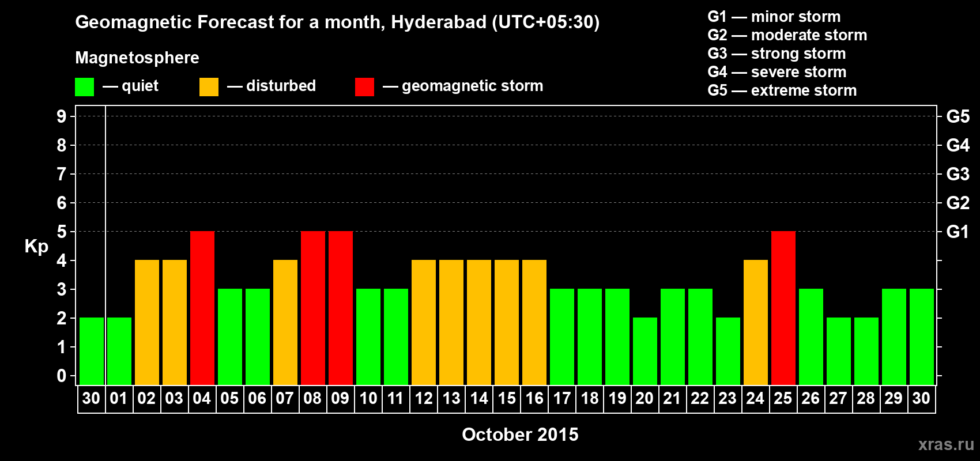This screenshot has height=461, width=980.
Task: Click the date label 25
Action: click(x=783, y=399)
